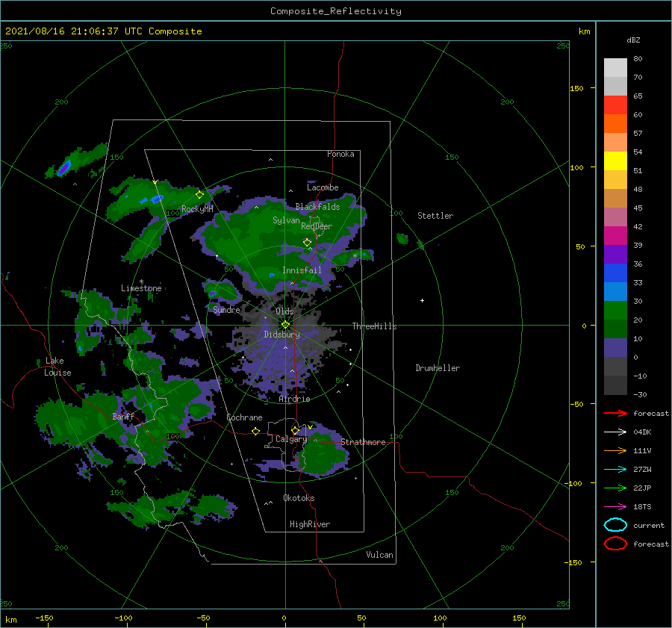
Task: Click the Ponoka city label
Action: 340,154
